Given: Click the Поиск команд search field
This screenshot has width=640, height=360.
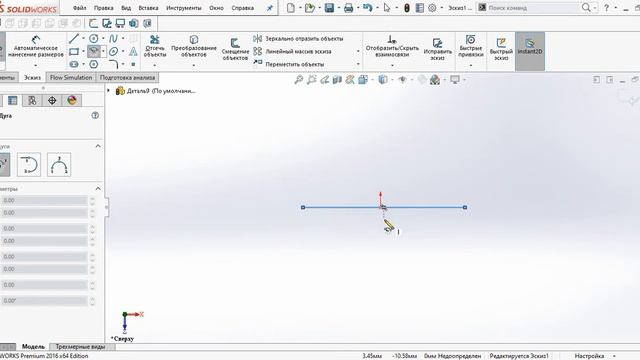Looking at the screenshot, I should pyautogui.click(x=534, y=8).
